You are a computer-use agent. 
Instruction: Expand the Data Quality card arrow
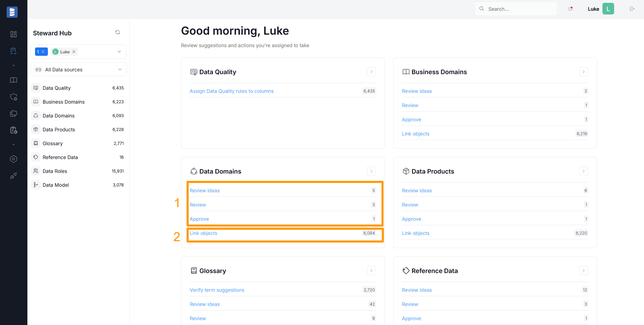tap(371, 72)
